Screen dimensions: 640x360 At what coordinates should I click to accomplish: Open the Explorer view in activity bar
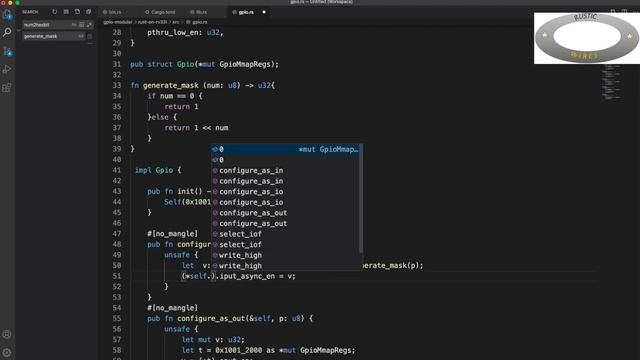(7, 15)
